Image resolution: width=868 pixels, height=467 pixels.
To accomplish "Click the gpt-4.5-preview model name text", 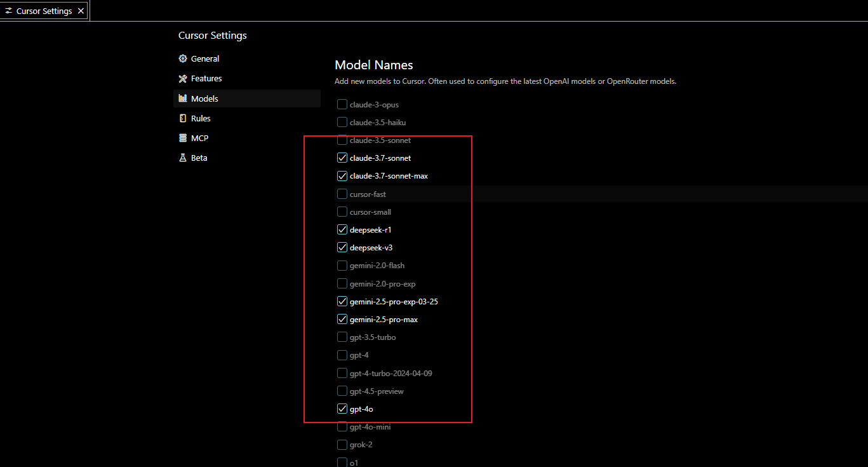I will pos(377,391).
